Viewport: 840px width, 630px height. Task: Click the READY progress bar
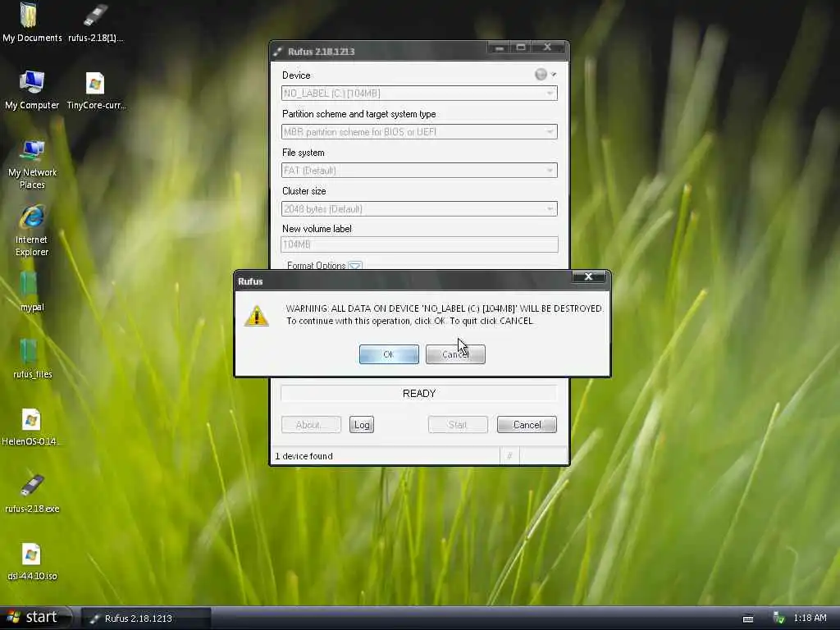coord(419,393)
